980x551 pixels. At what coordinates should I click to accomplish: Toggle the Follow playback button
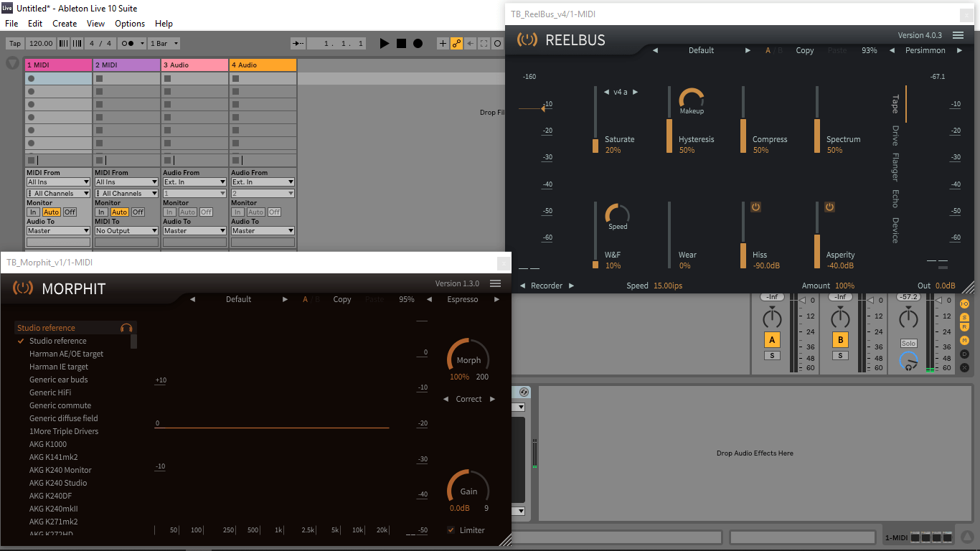click(299, 44)
